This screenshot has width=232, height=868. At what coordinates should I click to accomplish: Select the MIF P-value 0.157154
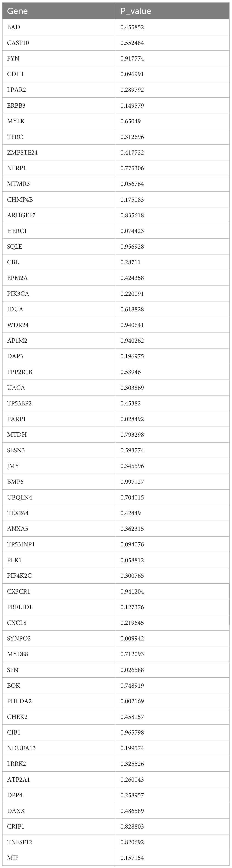click(x=132, y=858)
